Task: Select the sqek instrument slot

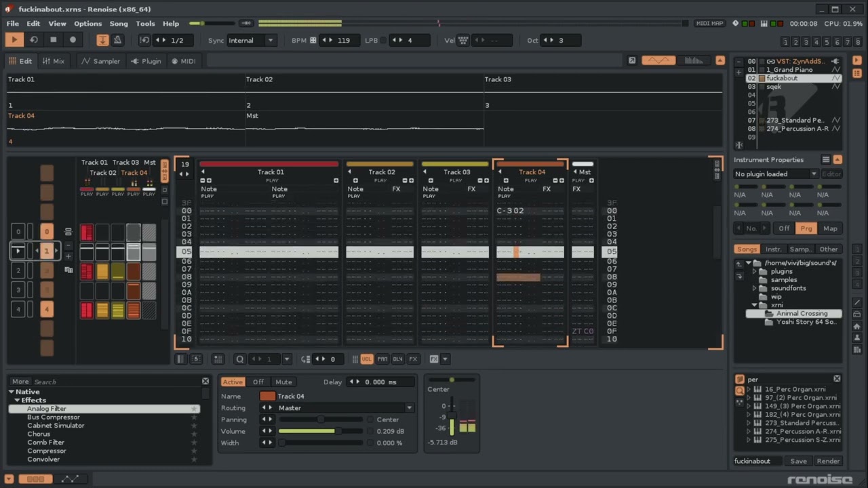Action: click(x=793, y=87)
